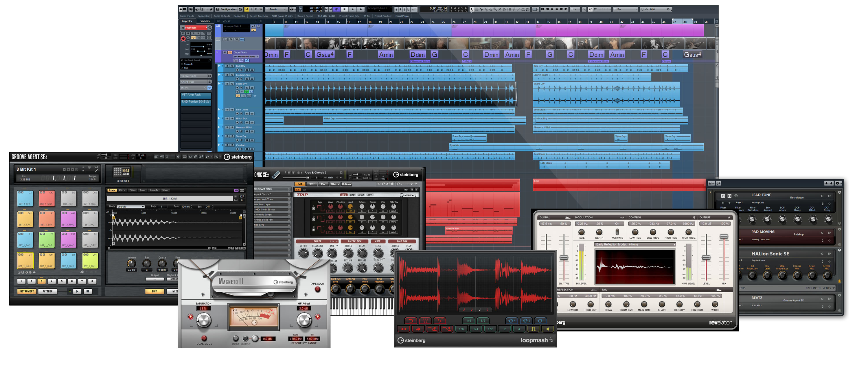Viewport: 868px width, 365px height.
Task: Click the cycle loop transport button
Action: pos(336,10)
